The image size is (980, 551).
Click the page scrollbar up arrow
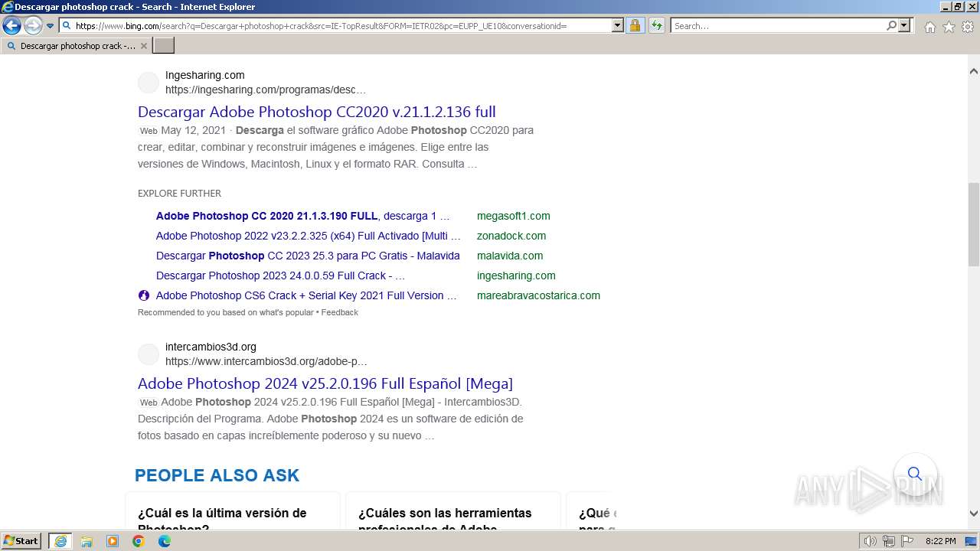pos(973,71)
